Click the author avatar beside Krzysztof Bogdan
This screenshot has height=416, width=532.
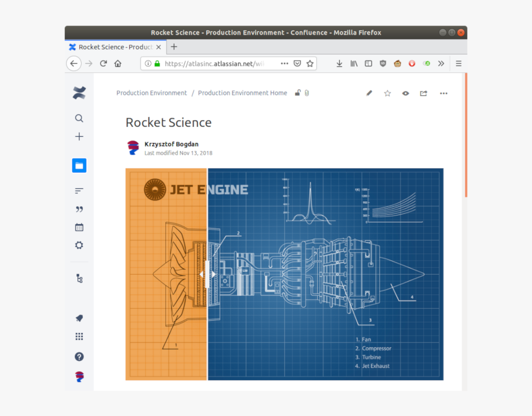click(133, 148)
